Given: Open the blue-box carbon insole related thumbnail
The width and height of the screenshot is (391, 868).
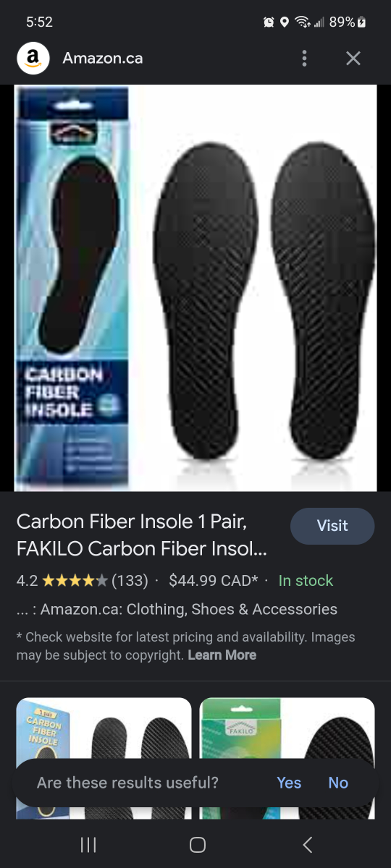Looking at the screenshot, I should point(104,758).
